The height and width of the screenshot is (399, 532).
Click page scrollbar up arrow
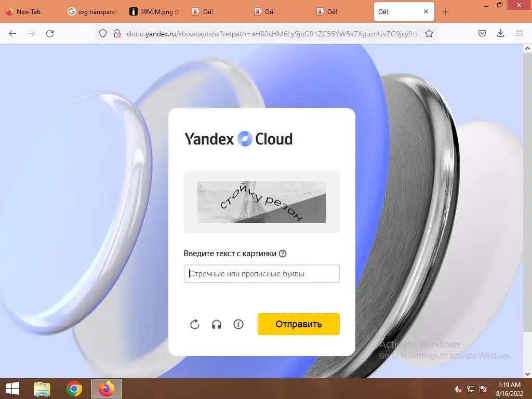(528, 48)
